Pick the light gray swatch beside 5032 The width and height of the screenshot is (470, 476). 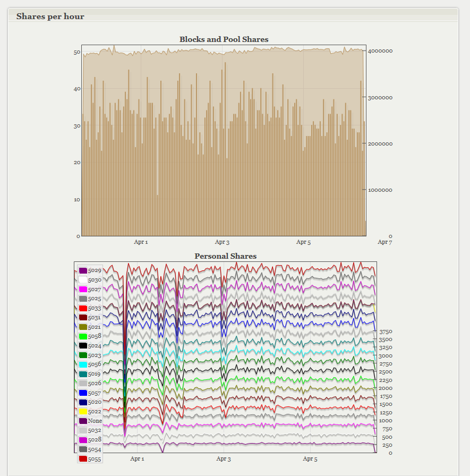[83, 430]
